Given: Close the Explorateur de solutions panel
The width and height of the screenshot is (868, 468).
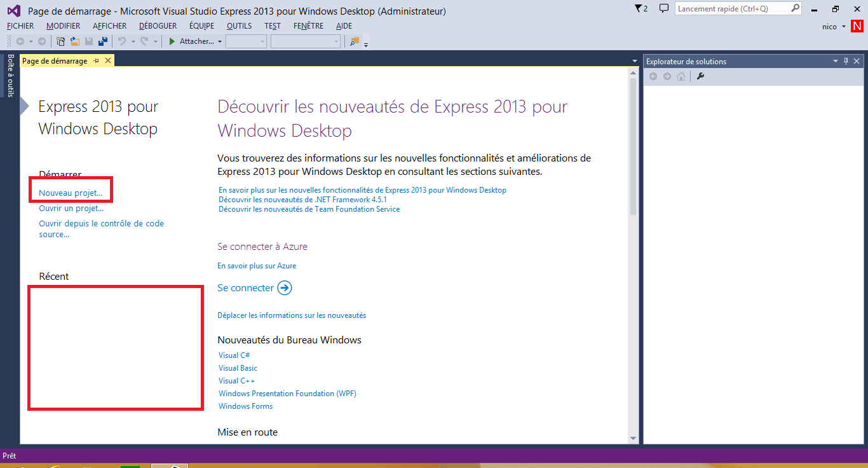Looking at the screenshot, I should [857, 61].
